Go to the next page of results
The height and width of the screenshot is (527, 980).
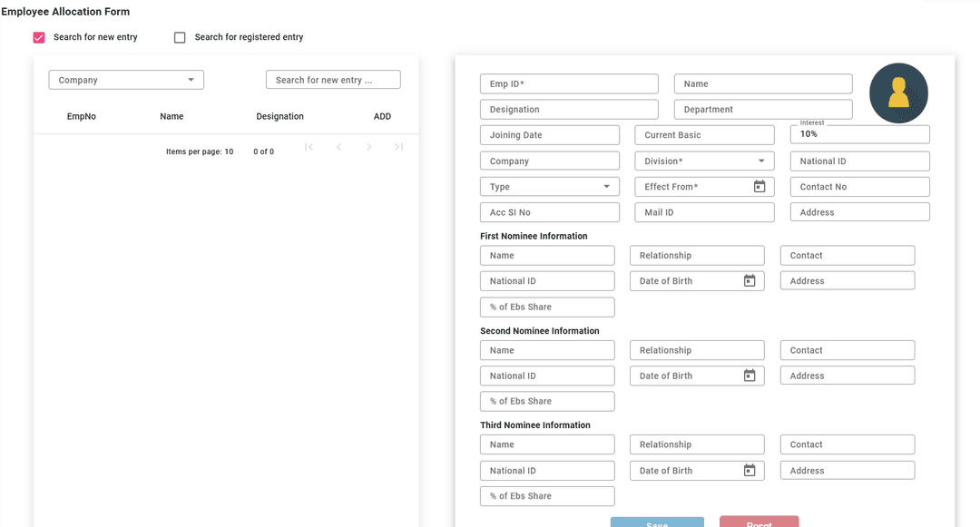368,147
